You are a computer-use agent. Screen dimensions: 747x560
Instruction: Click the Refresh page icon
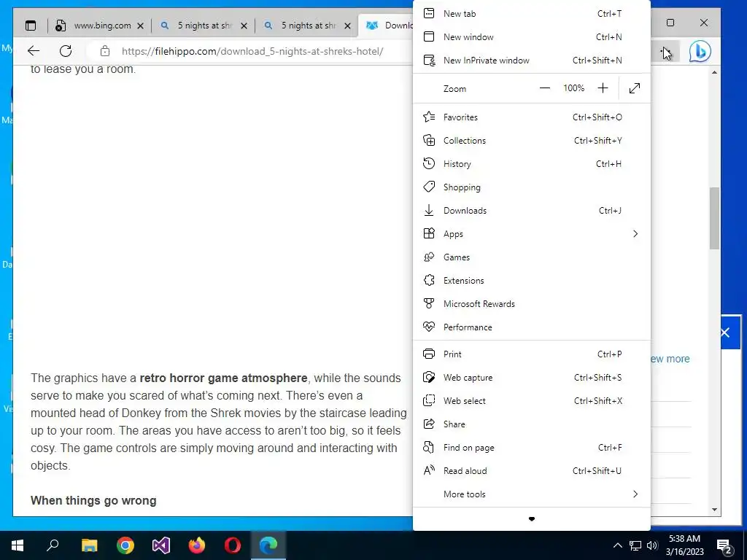(66, 51)
